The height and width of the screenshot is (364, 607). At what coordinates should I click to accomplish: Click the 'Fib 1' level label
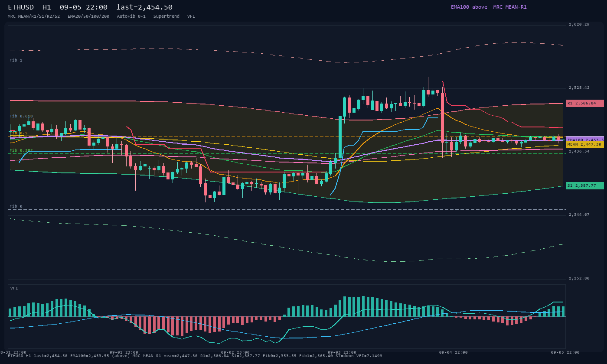click(16, 60)
